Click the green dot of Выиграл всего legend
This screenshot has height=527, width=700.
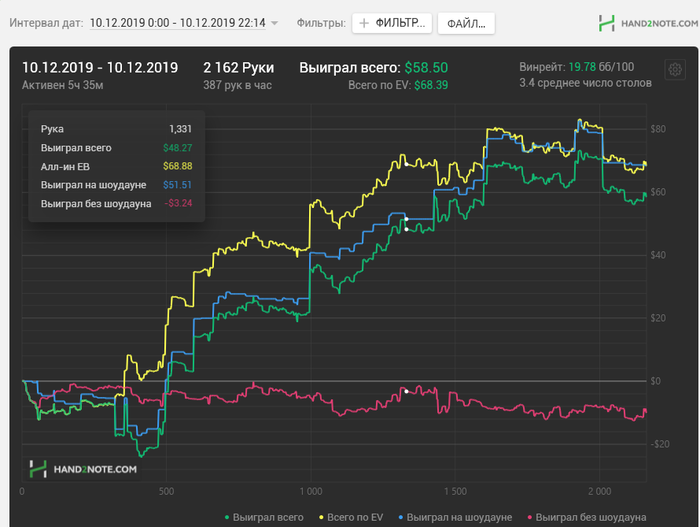pos(227,517)
